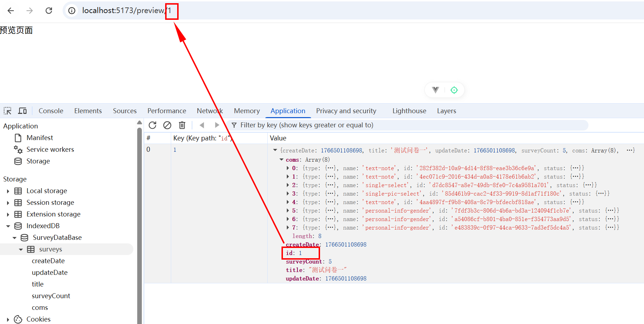This screenshot has height=324, width=644.
Task: Clear the object store with the circle-slash icon
Action: click(167, 125)
